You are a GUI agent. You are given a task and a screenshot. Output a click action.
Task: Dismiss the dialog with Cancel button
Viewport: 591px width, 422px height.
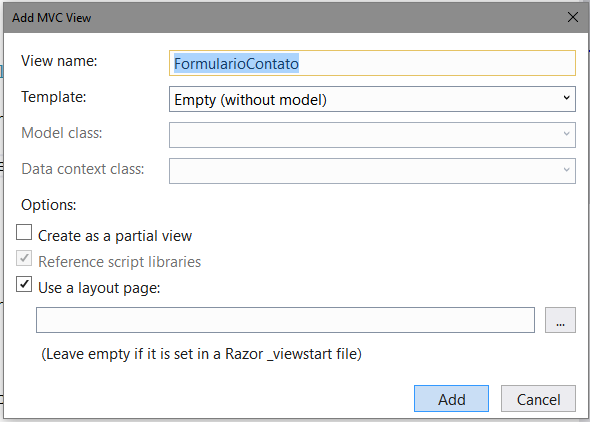(538, 399)
